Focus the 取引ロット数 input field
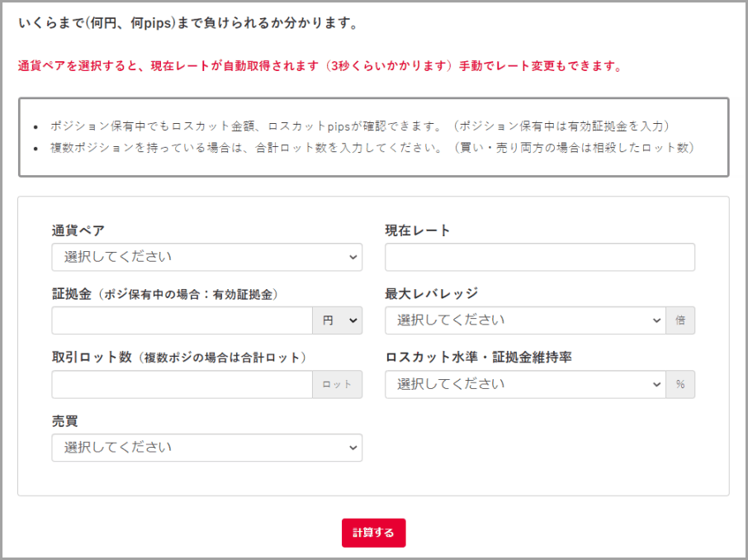748x560 pixels. [x=182, y=384]
